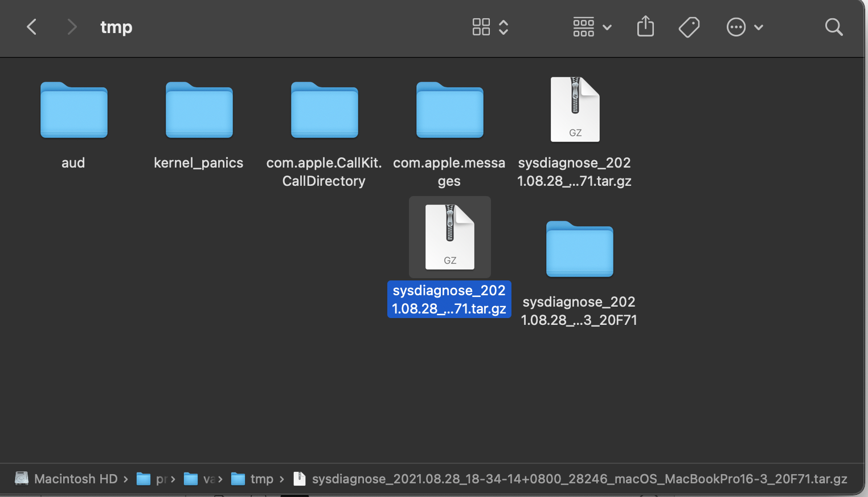Click Macintosh HD in the path bar
The image size is (868, 497).
(66, 479)
